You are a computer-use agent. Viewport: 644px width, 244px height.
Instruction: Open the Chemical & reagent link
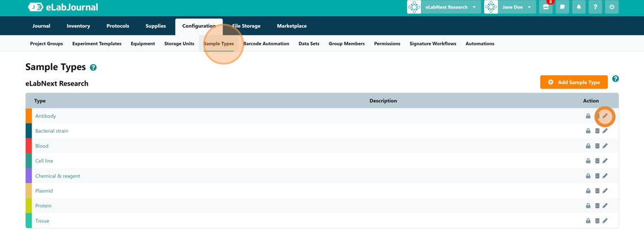(x=57, y=176)
